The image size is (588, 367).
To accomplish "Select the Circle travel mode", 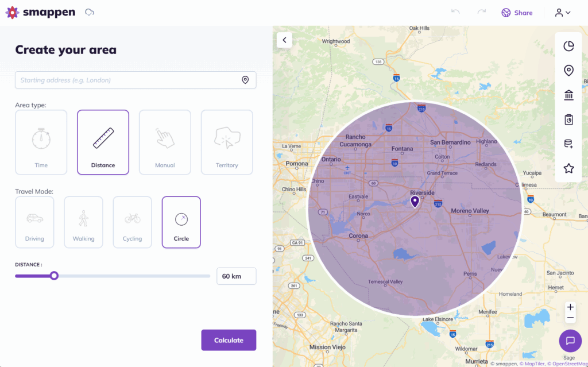I will 181,222.
